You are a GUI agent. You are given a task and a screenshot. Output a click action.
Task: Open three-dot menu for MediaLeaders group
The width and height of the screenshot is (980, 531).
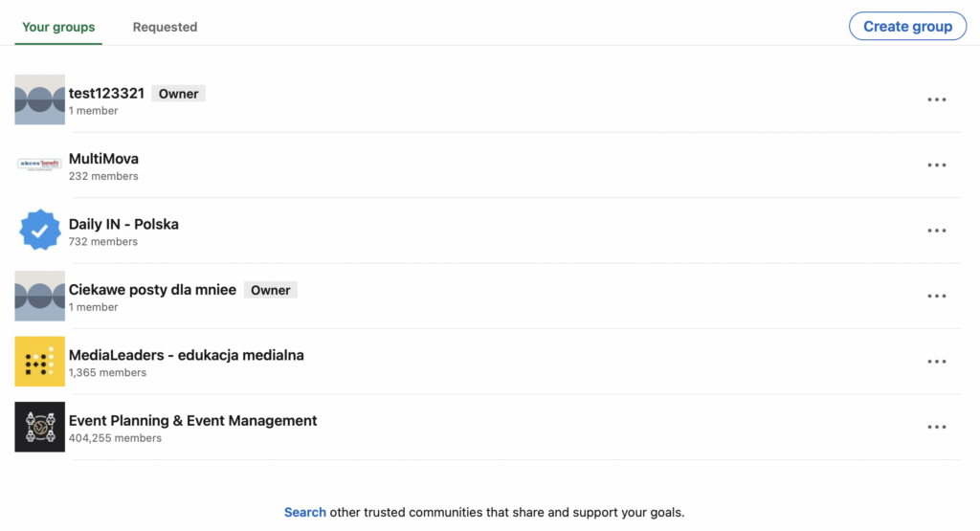[936, 362]
